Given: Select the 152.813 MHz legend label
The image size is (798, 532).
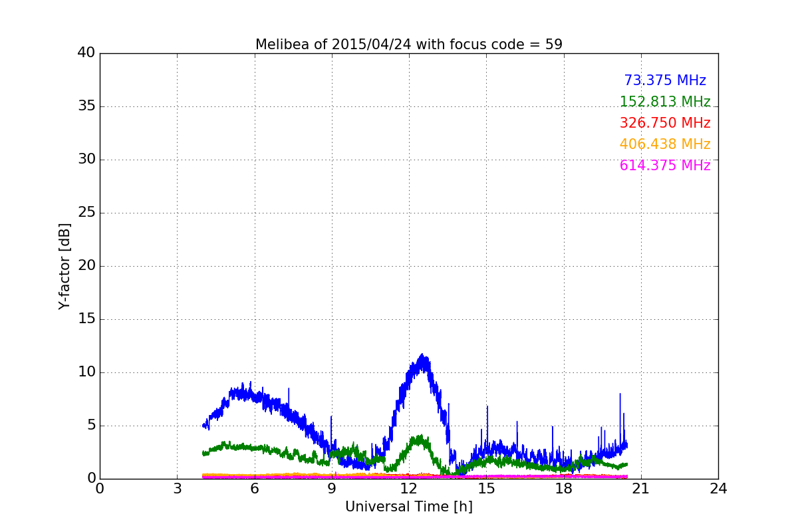Looking at the screenshot, I should pos(665,102).
